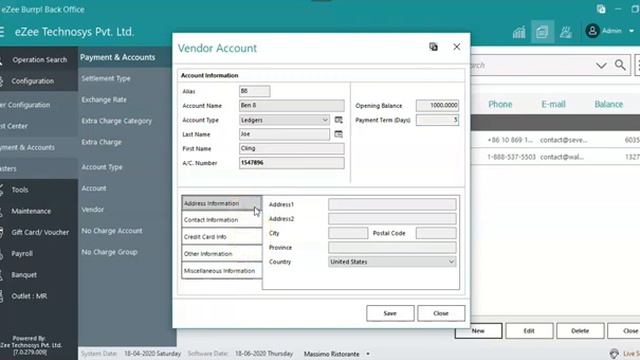Screen dimensions: 640x360
Task: Select the Account menu item
Action: tap(94, 188)
